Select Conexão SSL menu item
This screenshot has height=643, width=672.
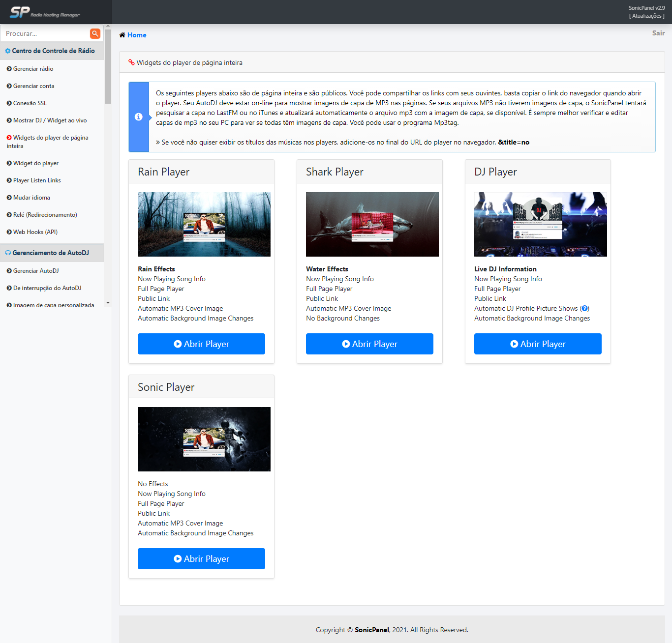pyautogui.click(x=30, y=103)
